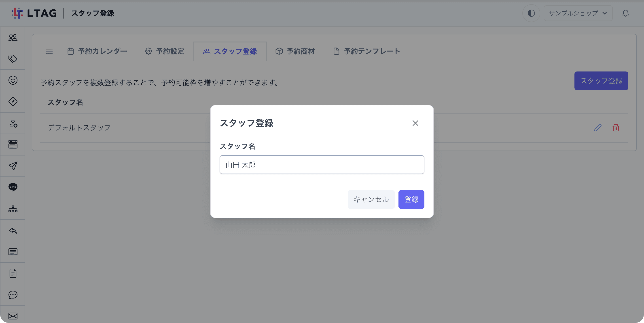This screenshot has height=323, width=644.
Task: Close the スタッフ登録 dialog with X
Action: click(415, 123)
